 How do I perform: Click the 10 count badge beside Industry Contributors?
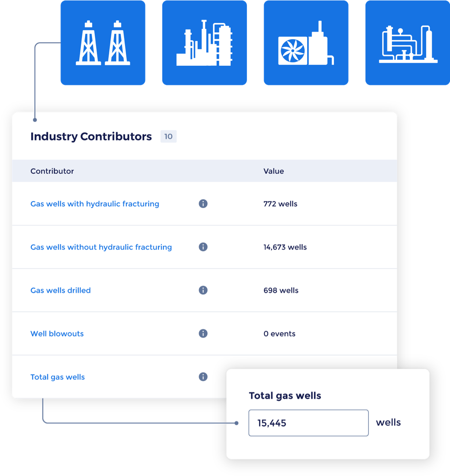pos(168,136)
